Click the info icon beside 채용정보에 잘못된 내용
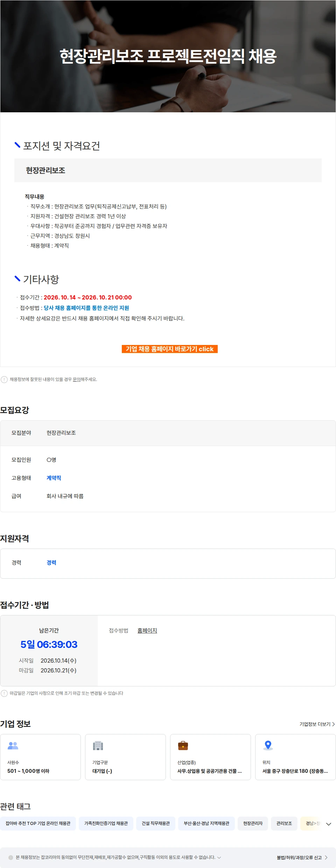336x868 pixels. pos(4,380)
